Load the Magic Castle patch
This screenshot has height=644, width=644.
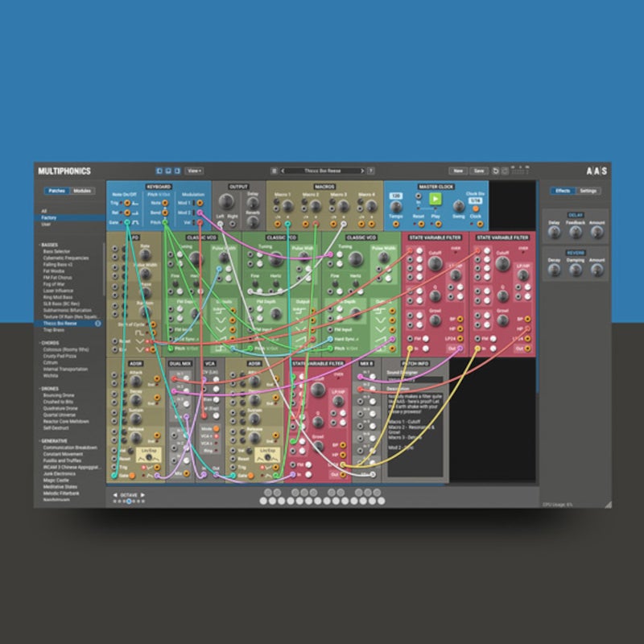coord(56,480)
